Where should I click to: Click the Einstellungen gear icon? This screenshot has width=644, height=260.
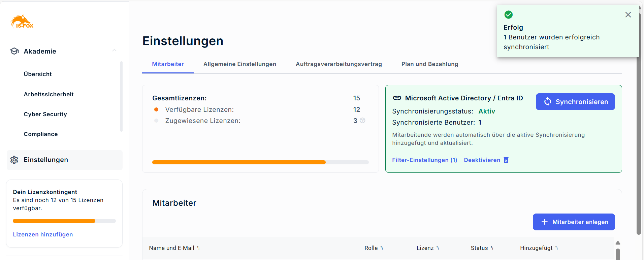click(14, 160)
